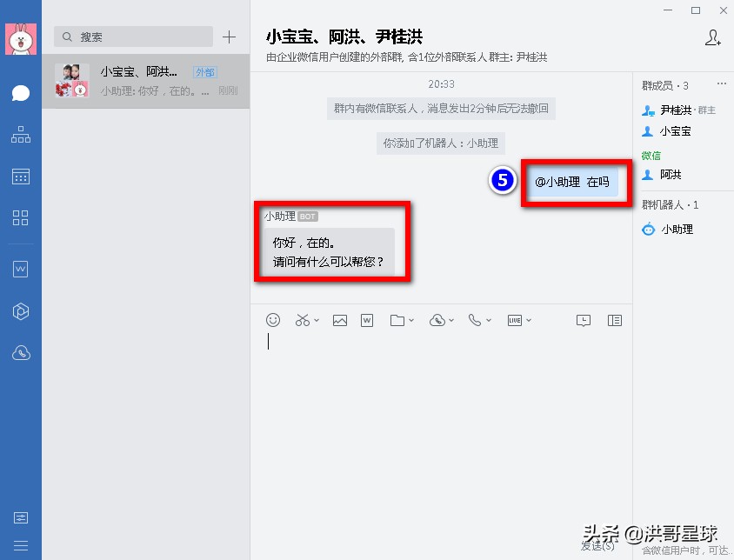
Task: Open the online document W icon
Action: 366,320
